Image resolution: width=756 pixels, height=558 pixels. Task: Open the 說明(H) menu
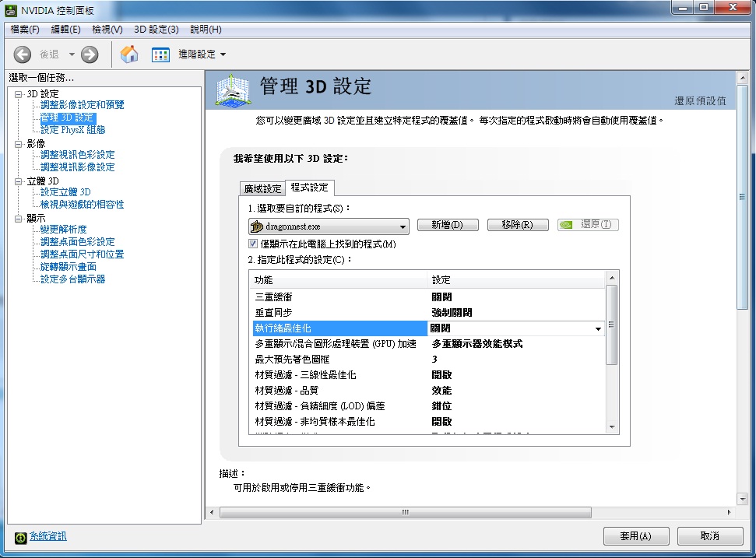206,30
